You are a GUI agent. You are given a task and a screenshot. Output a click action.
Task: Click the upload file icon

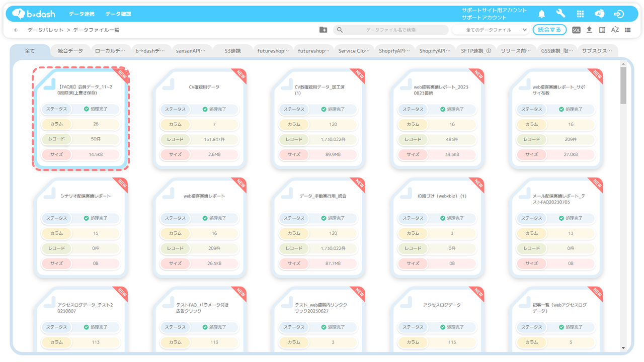pos(589,30)
